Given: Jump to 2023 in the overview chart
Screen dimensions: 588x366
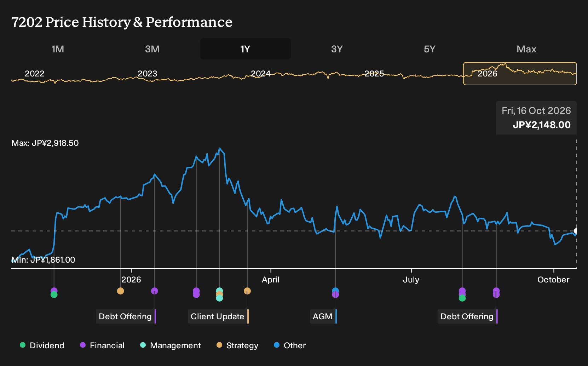Looking at the screenshot, I should (x=147, y=74).
